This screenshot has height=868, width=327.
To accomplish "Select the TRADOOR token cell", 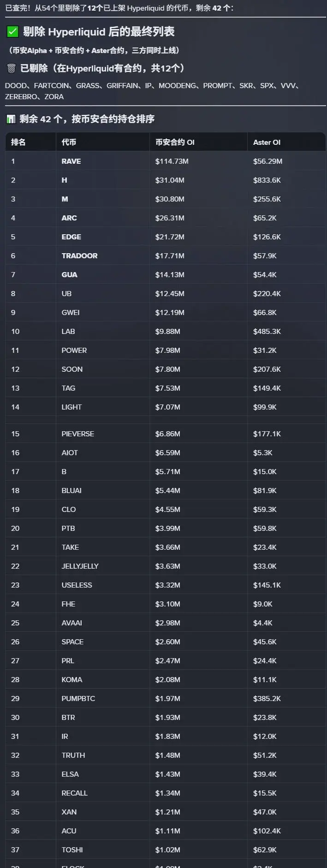I will (x=79, y=256).
